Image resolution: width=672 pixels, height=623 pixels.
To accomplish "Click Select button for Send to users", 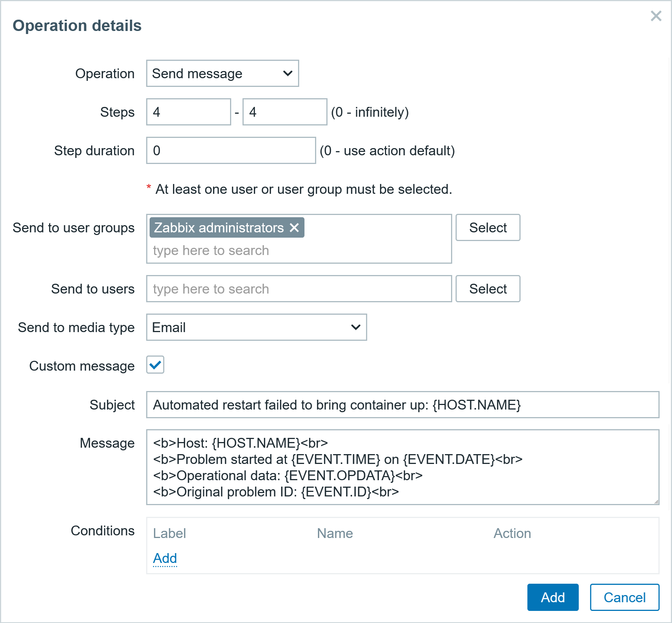I will point(488,289).
